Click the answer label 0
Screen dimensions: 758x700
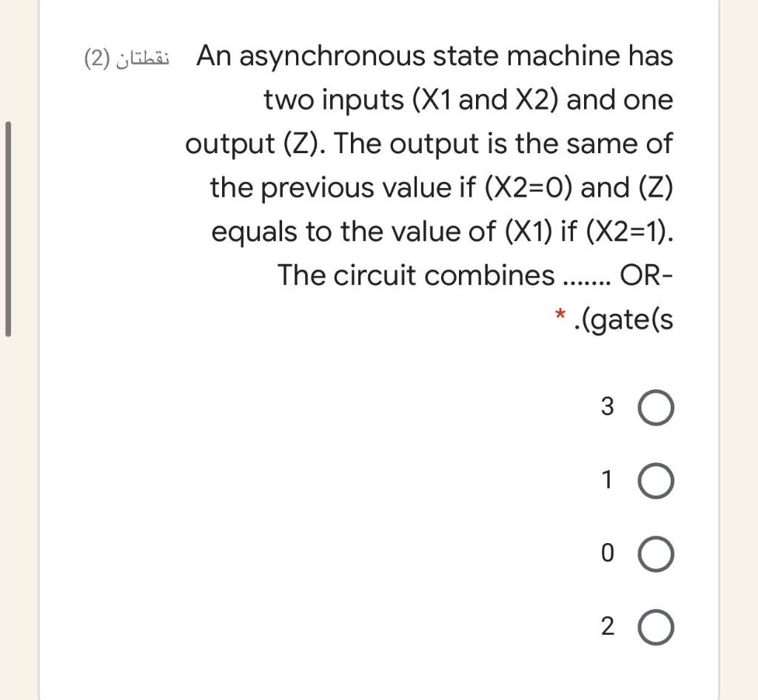[x=607, y=553]
